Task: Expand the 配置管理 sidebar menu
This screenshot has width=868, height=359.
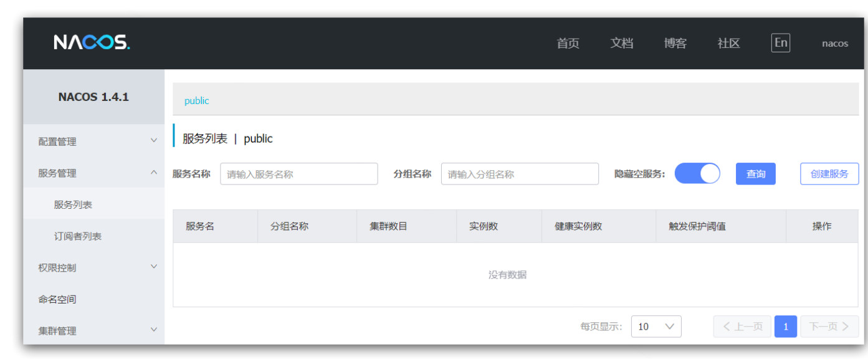Action: (x=93, y=141)
